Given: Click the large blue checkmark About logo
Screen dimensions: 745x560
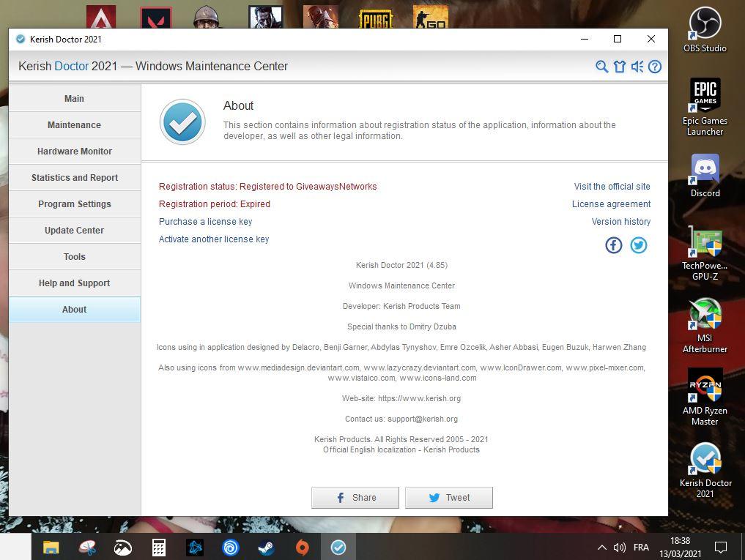Looking at the screenshot, I should pos(182,122).
